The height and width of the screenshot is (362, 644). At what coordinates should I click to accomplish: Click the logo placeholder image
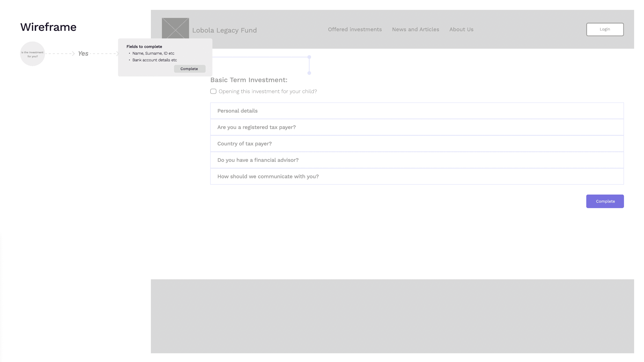point(175,28)
